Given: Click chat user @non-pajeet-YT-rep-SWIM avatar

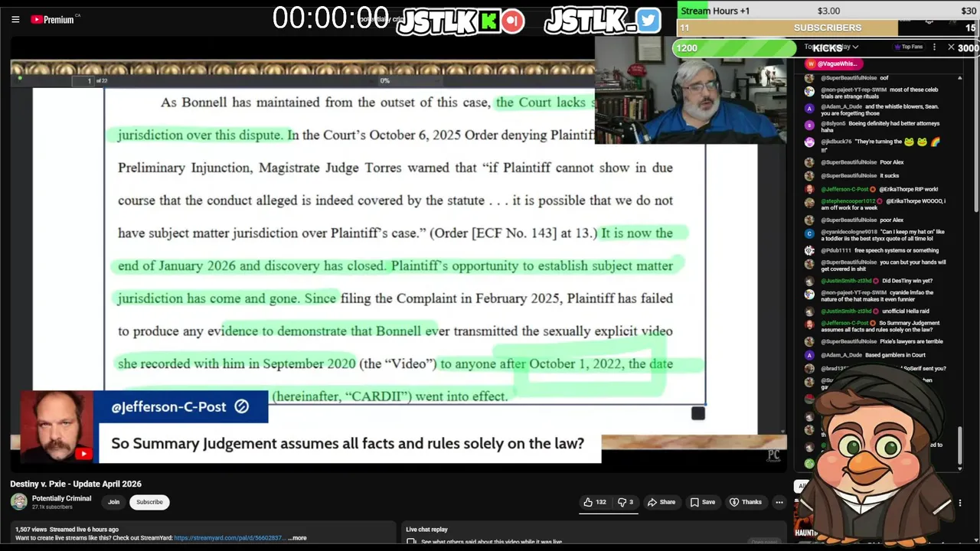Looking at the screenshot, I should [x=809, y=91].
